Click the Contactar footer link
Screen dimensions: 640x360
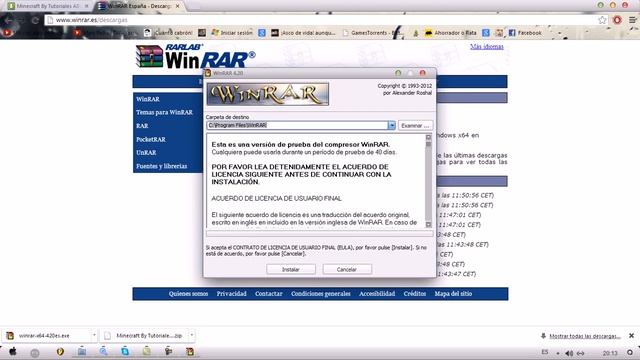pyautogui.click(x=269, y=294)
